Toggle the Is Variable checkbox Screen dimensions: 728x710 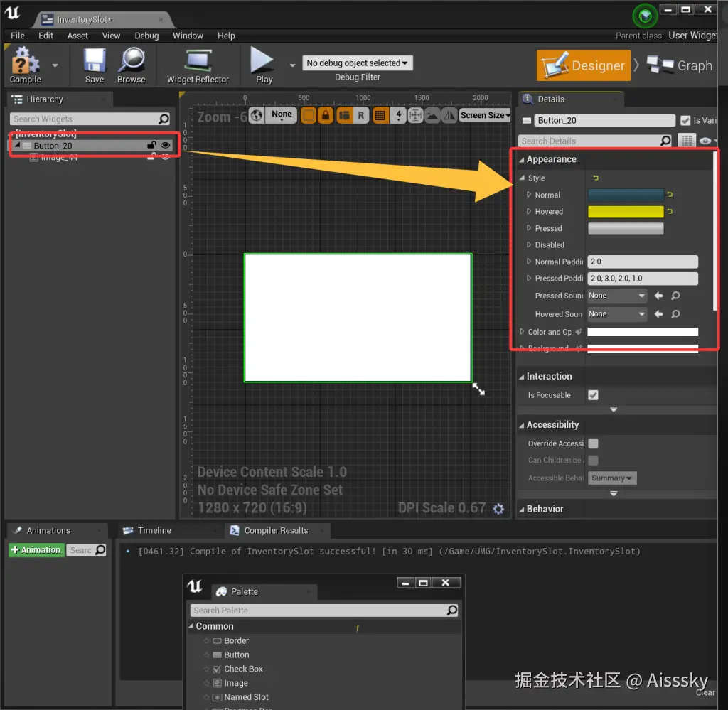tap(685, 121)
